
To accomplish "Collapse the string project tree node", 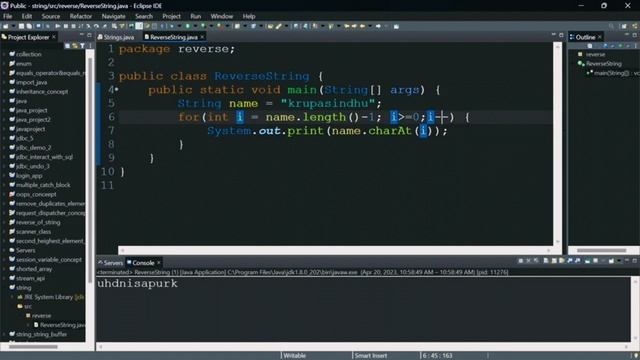I will point(4,287).
